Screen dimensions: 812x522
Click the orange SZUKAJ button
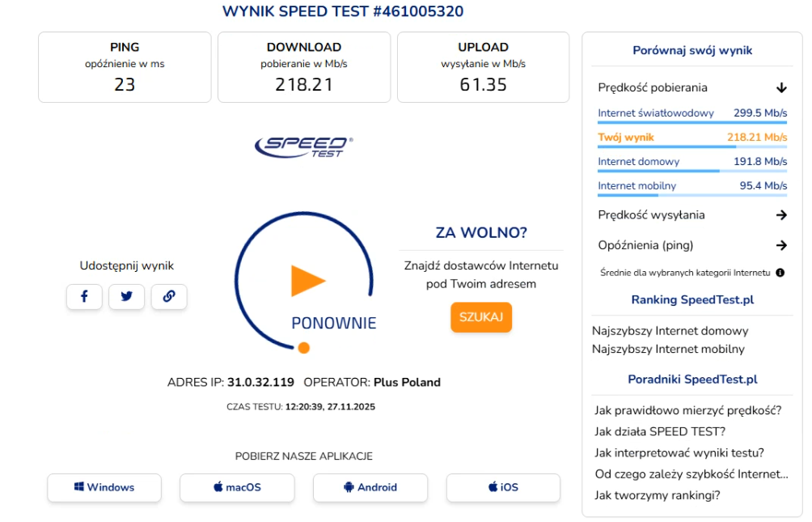(481, 316)
